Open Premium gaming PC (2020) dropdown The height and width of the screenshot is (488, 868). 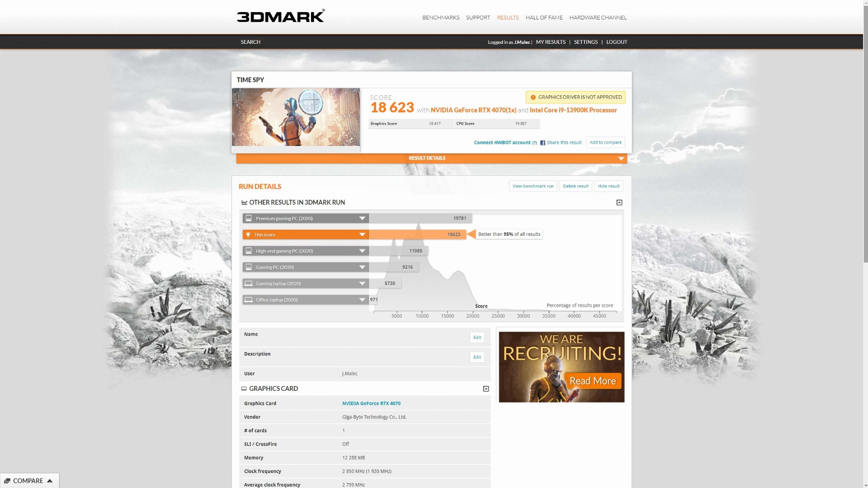tap(362, 218)
